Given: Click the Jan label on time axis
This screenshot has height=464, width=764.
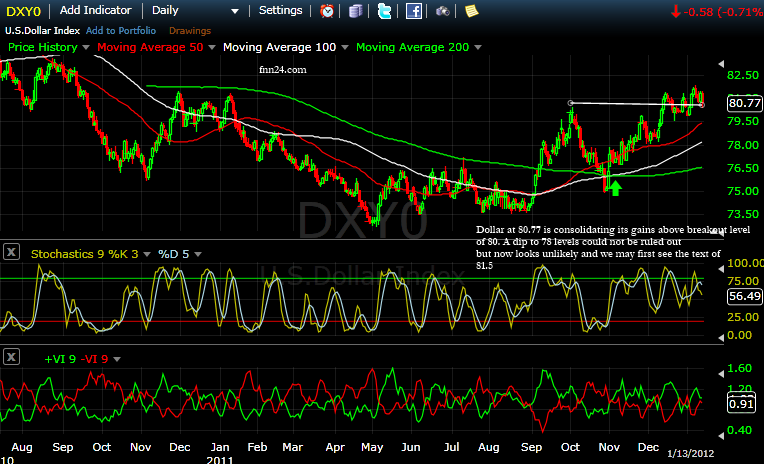Looking at the screenshot, I should pos(220,447).
